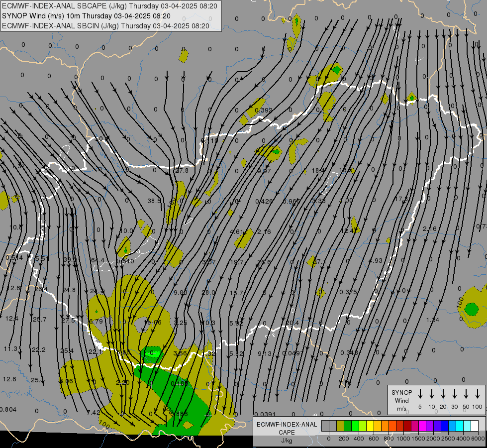This screenshot has width=487, height=448.
Task: Click the '0.392' value on the map
Action: (x=264, y=110)
